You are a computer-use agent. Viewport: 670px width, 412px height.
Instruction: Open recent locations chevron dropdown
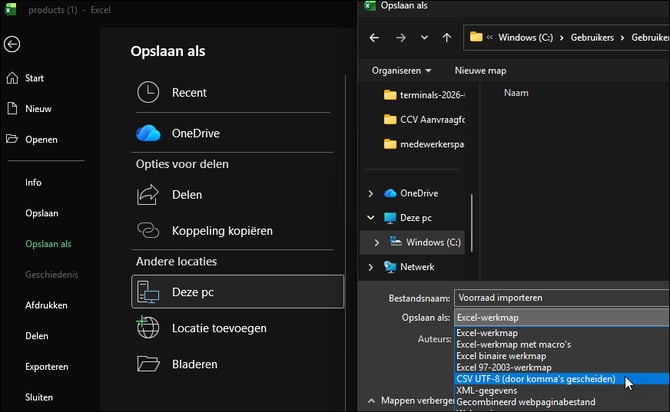pos(424,38)
